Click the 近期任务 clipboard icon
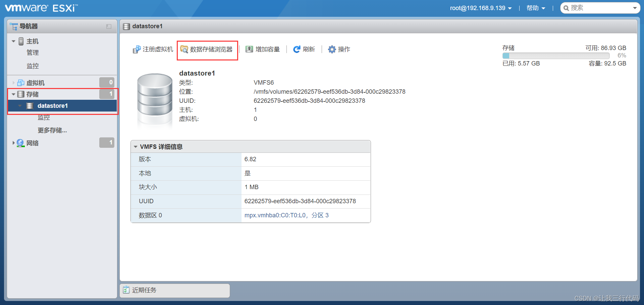This screenshot has height=305, width=644. (x=126, y=290)
